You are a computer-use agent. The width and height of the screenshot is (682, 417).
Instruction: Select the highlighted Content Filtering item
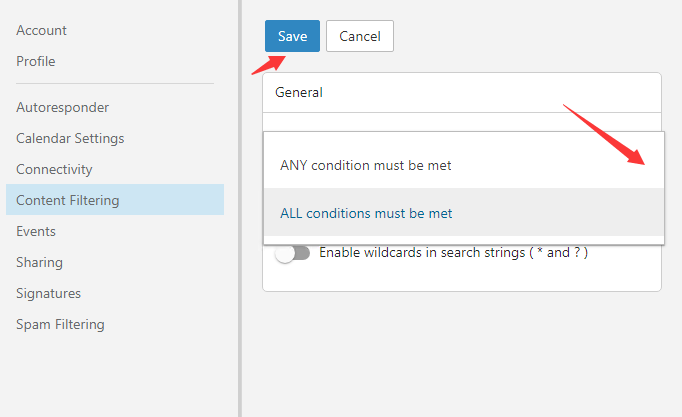(x=67, y=200)
